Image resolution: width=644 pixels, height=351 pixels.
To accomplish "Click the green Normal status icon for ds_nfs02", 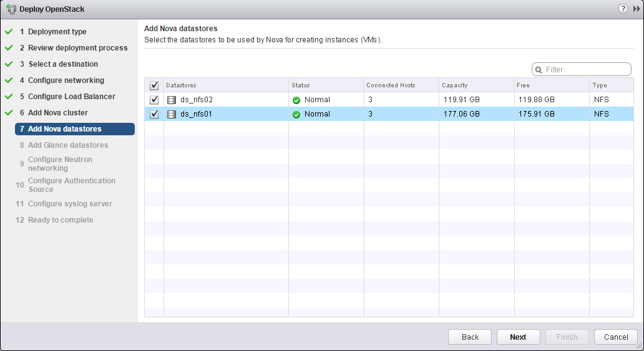I will click(296, 100).
